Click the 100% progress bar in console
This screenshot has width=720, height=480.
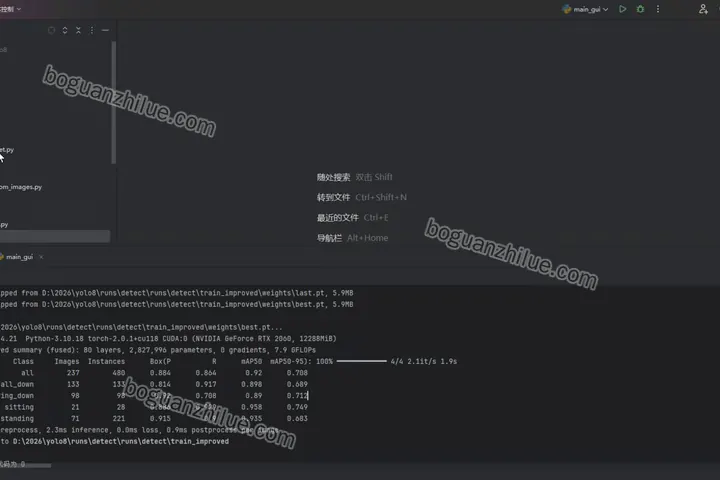point(361,361)
